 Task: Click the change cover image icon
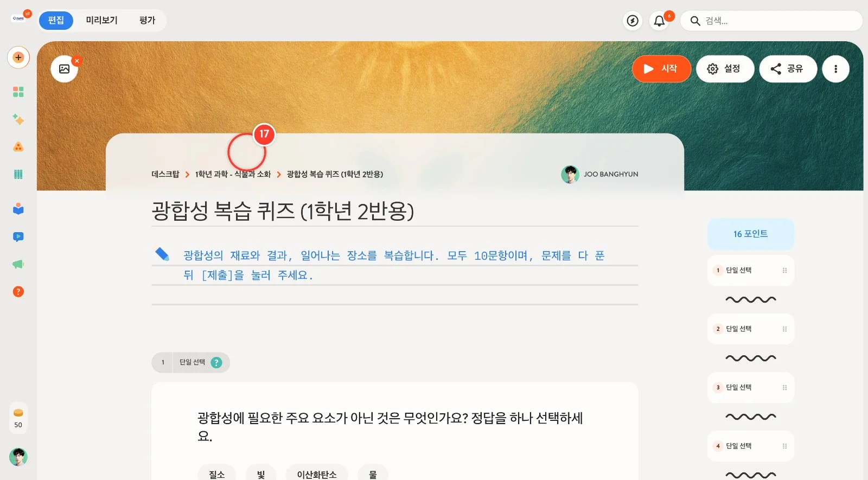pos(65,69)
